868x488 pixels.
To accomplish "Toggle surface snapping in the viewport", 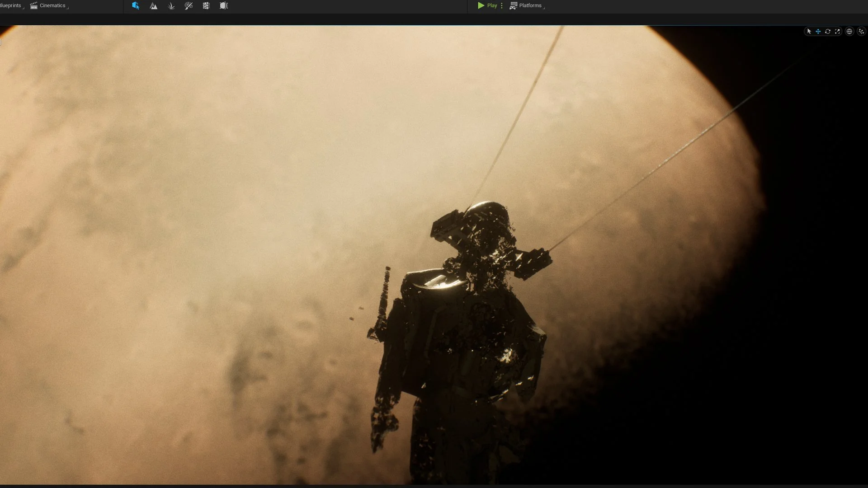I will pyautogui.click(x=861, y=32).
